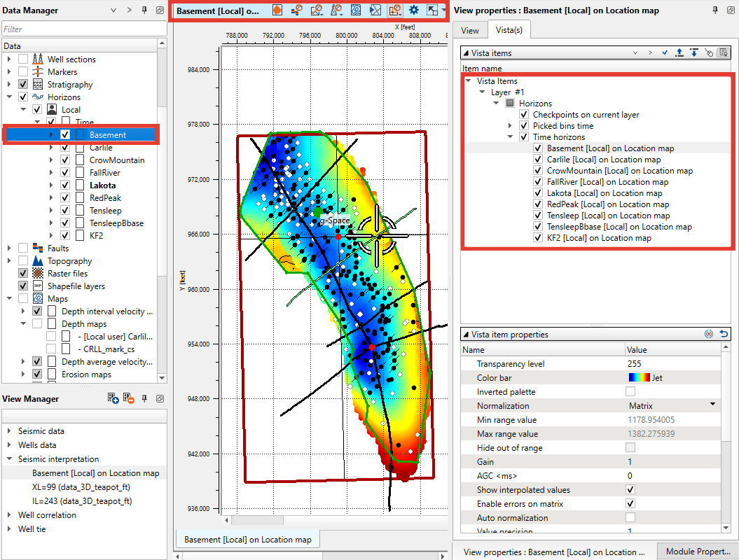This screenshot has width=739, height=560.
Task: Open the Module Properties tab
Action: click(x=698, y=552)
